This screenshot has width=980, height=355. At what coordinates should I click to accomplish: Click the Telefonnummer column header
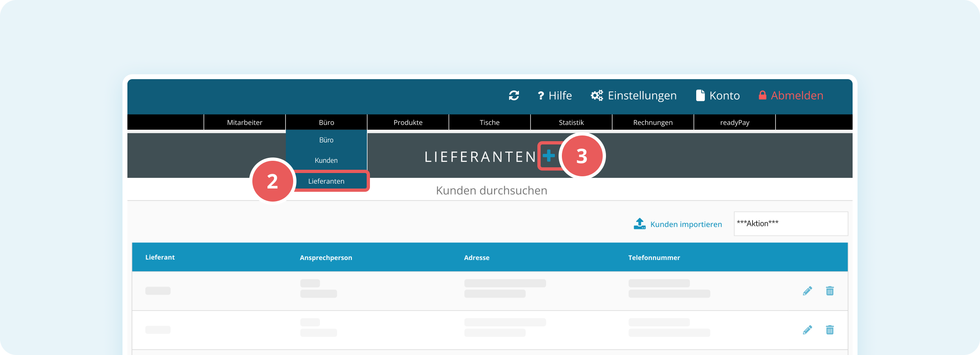pyautogui.click(x=654, y=258)
